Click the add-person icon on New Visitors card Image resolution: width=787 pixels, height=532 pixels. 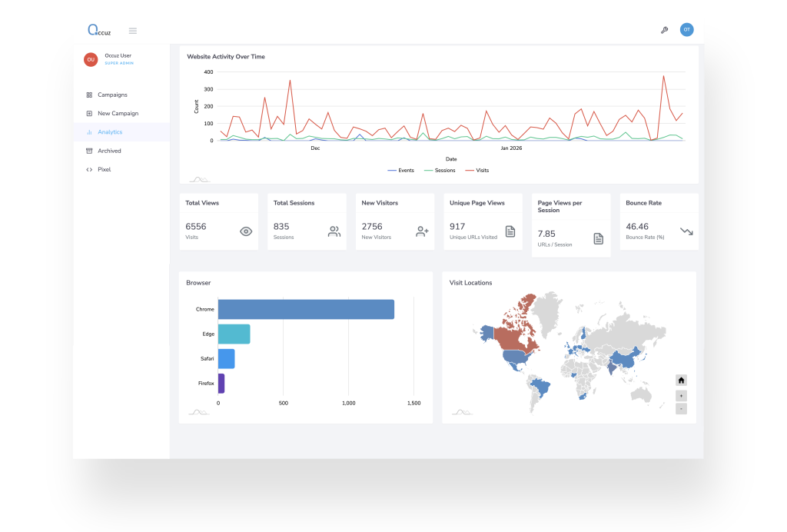(x=422, y=231)
